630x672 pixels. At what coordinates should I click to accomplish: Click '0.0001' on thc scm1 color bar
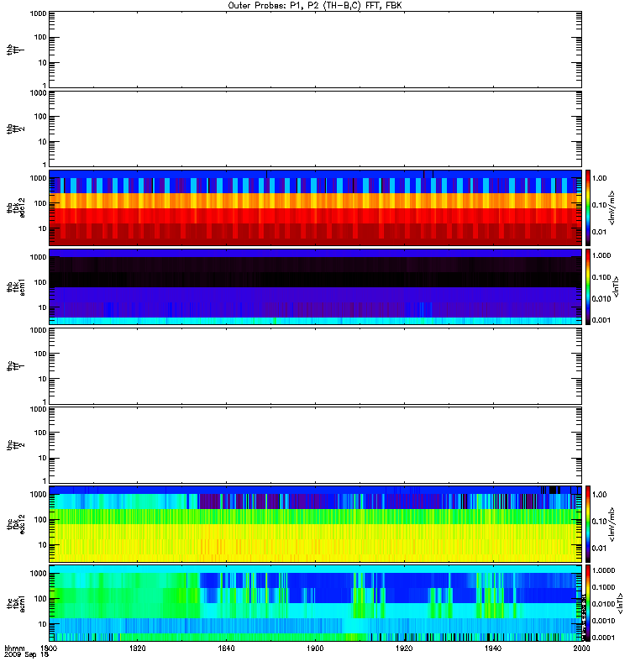[603, 638]
